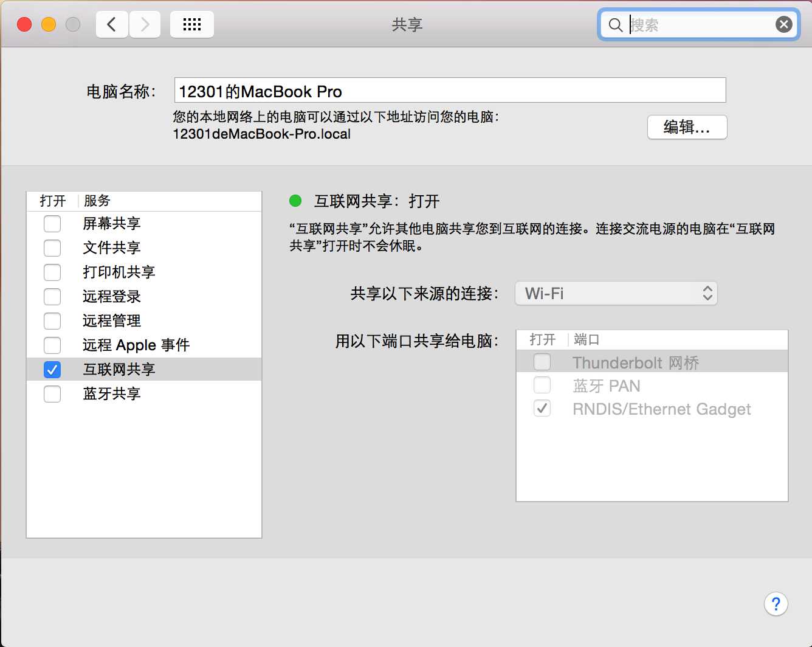Click the 12301deMacBook-Pro.local address text
This screenshot has width=812, height=647.
click(262, 134)
